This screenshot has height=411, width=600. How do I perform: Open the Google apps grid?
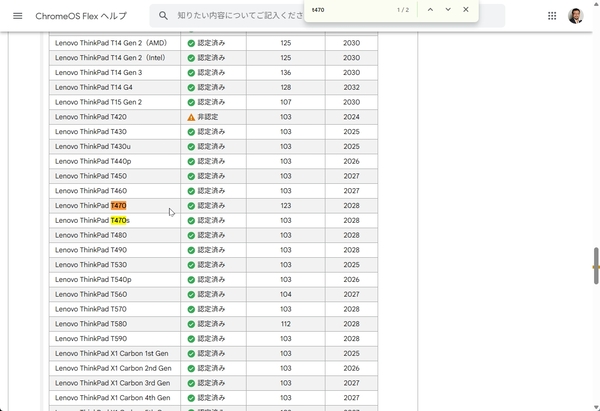552,16
